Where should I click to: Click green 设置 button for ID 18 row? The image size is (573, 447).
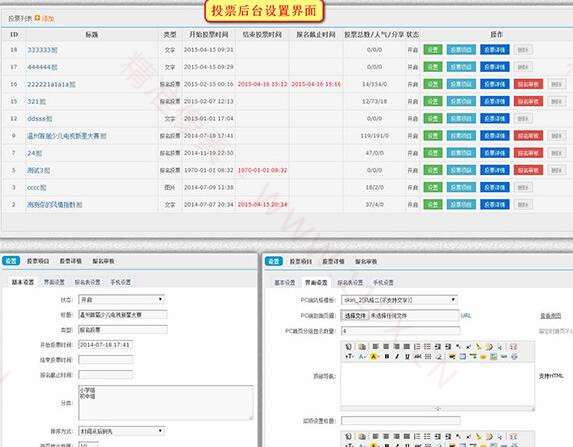pyautogui.click(x=433, y=50)
